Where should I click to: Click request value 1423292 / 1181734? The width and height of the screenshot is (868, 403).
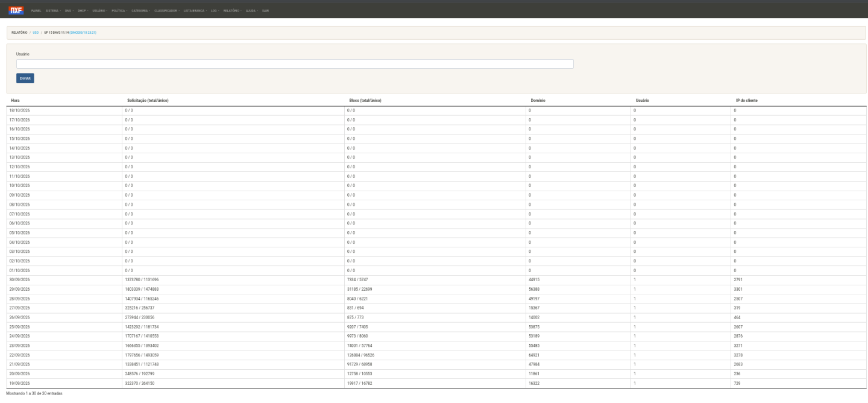click(142, 326)
